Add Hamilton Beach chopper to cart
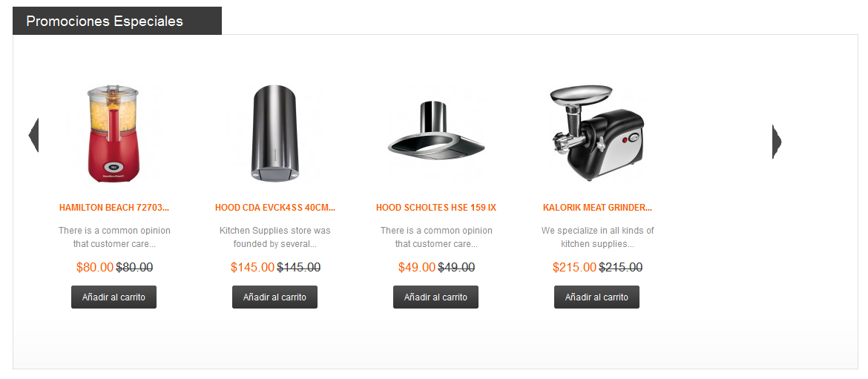Image resolution: width=868 pixels, height=379 pixels. coord(114,297)
